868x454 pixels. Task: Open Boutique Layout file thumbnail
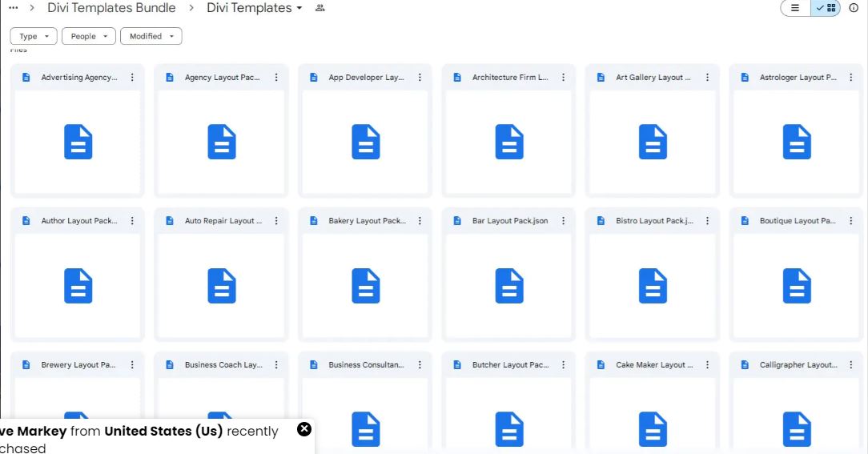tap(797, 286)
